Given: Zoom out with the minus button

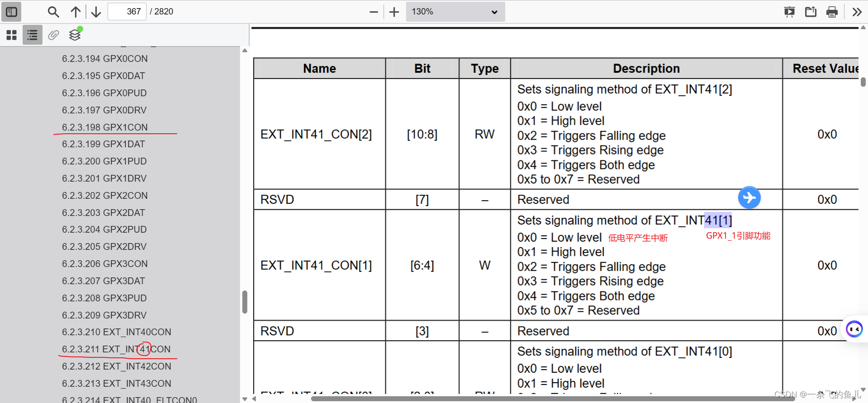Looking at the screenshot, I should click(373, 12).
